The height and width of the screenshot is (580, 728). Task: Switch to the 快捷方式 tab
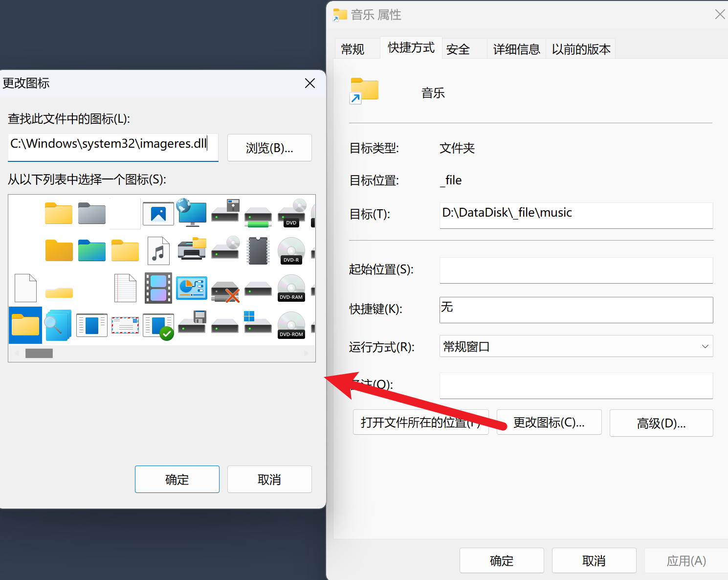click(411, 47)
